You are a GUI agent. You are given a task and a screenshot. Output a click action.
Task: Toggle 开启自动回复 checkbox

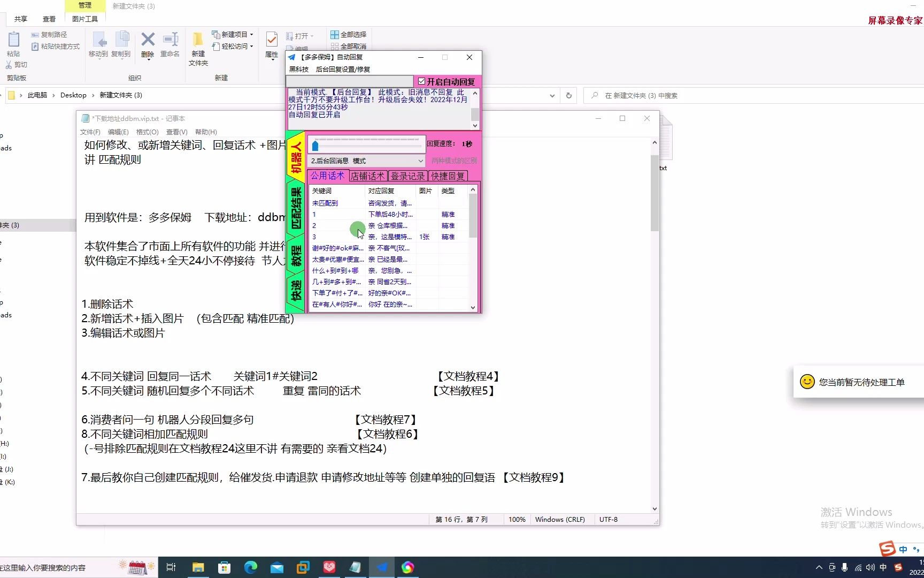[x=422, y=81]
